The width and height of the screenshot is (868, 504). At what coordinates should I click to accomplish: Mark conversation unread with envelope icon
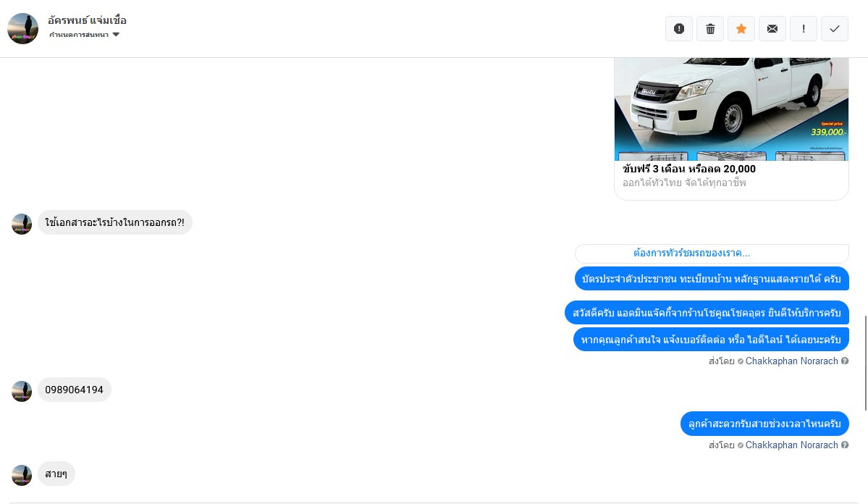[772, 29]
